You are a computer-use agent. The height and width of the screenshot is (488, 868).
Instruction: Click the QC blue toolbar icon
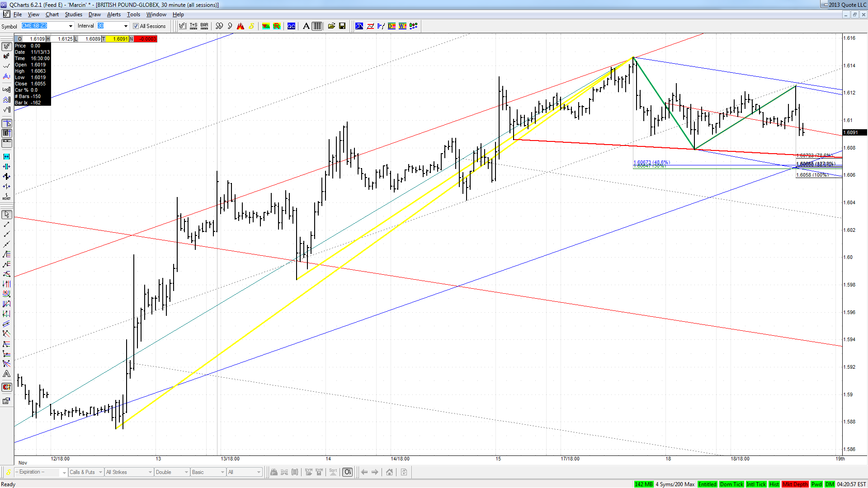pyautogui.click(x=292, y=26)
